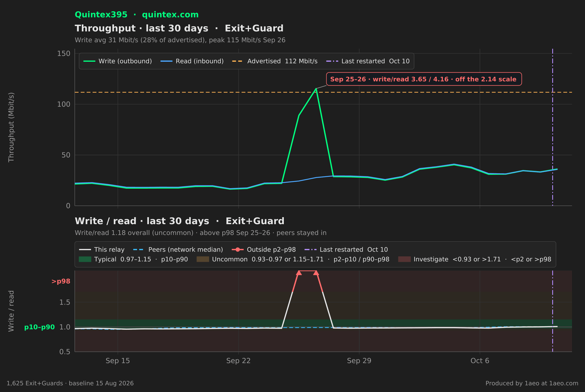
Task: Click the Write / read · last 30 days title
Action: (180, 221)
